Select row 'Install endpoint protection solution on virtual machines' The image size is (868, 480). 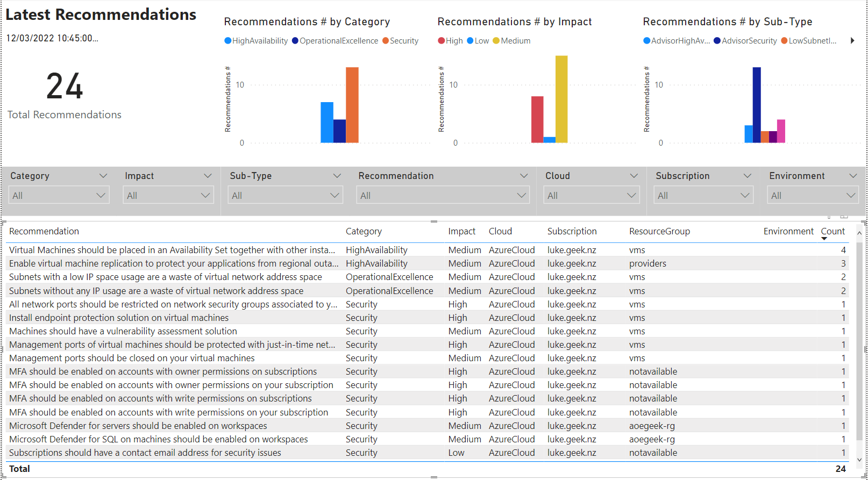[x=428, y=318]
